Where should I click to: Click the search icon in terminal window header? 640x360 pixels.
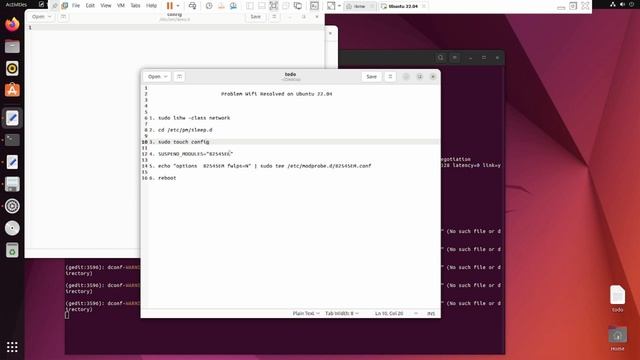(441, 58)
